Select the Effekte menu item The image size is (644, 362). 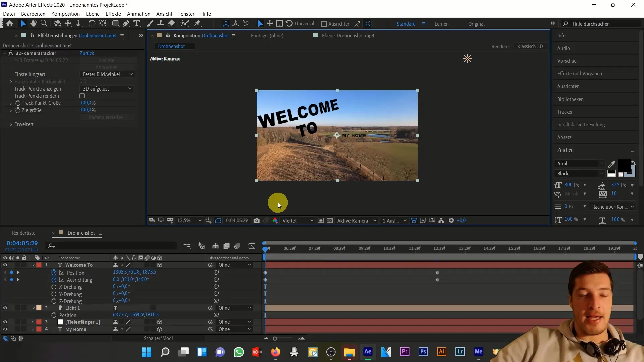click(x=114, y=14)
